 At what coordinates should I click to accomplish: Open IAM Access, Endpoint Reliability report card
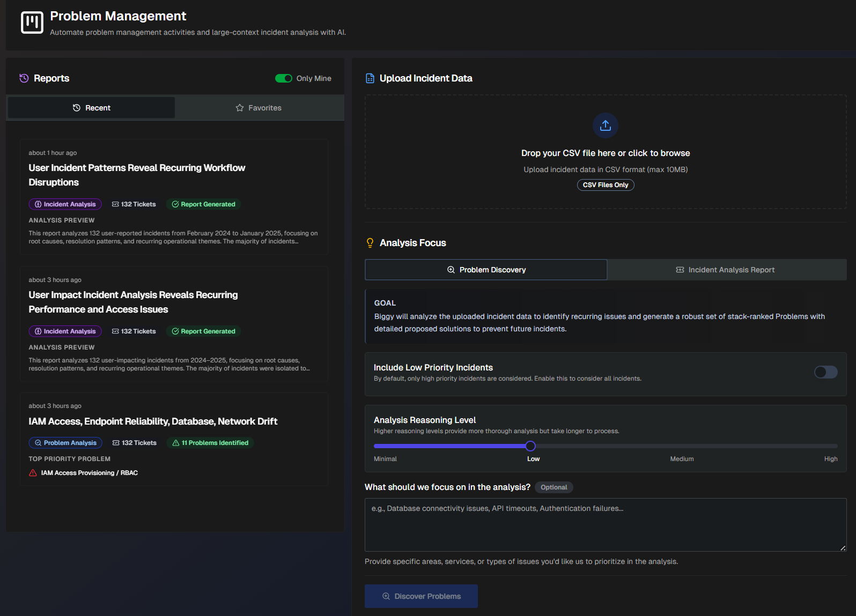(x=153, y=421)
